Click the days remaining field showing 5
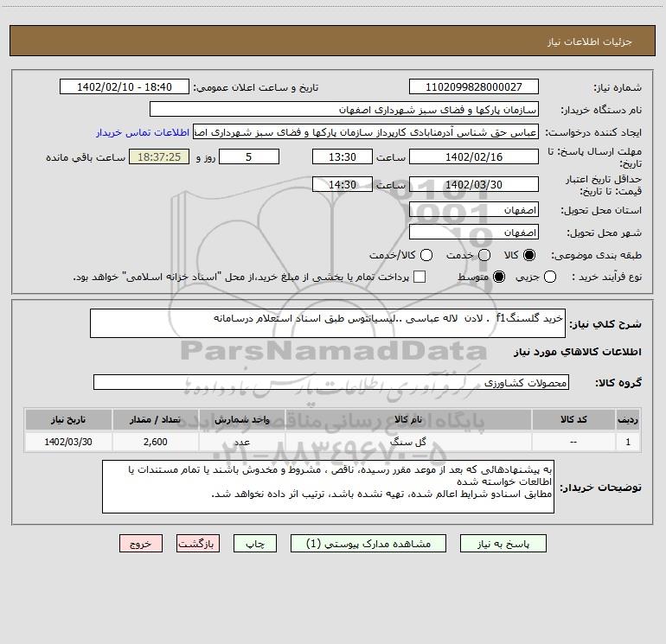The image size is (666, 644). pyautogui.click(x=249, y=156)
